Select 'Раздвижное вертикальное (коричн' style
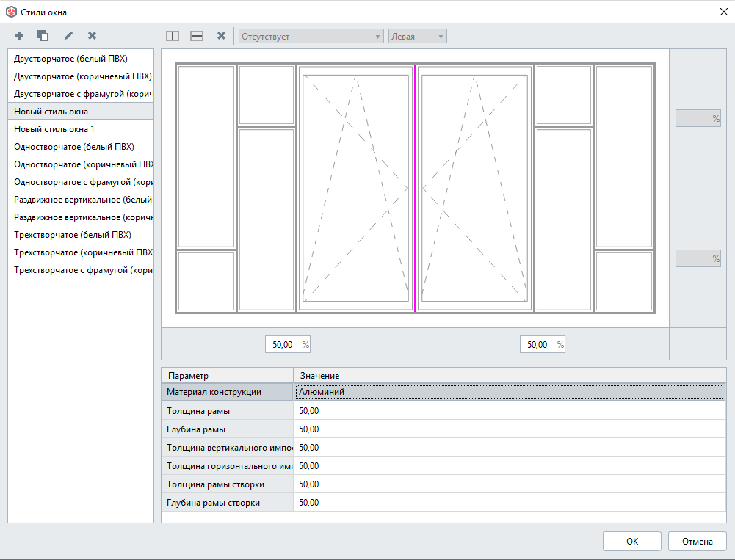This screenshot has height=560, width=735. point(81,217)
